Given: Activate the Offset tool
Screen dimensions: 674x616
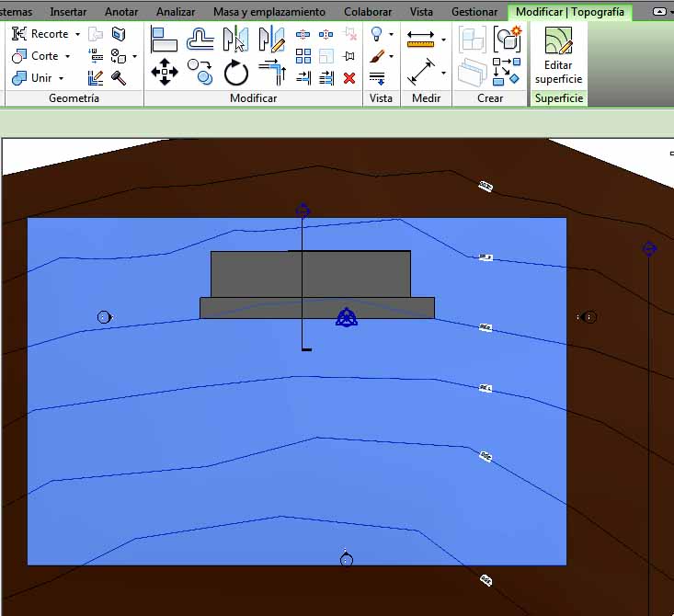Looking at the screenshot, I should (x=200, y=39).
